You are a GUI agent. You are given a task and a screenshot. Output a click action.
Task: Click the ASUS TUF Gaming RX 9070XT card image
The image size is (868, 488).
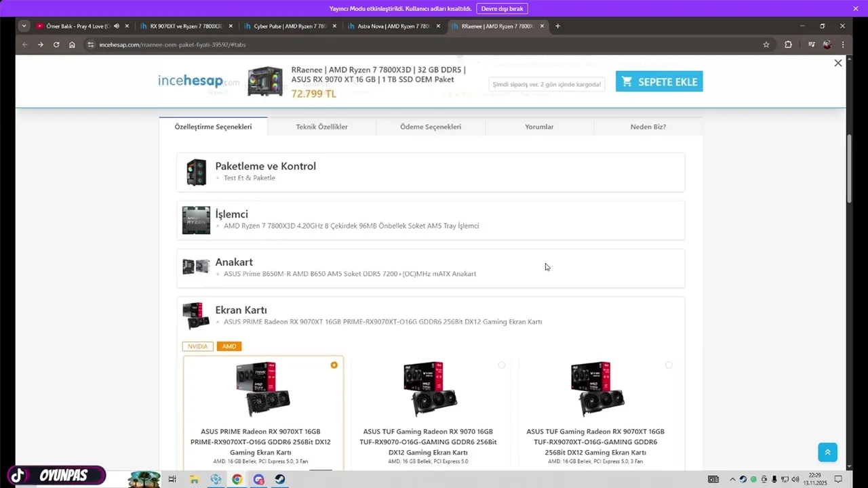pos(597,390)
